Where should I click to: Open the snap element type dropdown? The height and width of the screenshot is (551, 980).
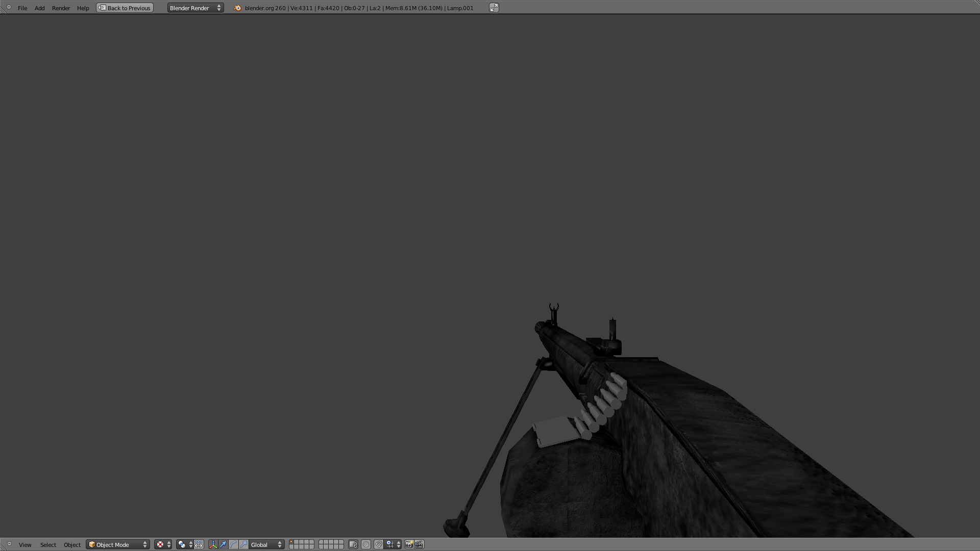[394, 545]
